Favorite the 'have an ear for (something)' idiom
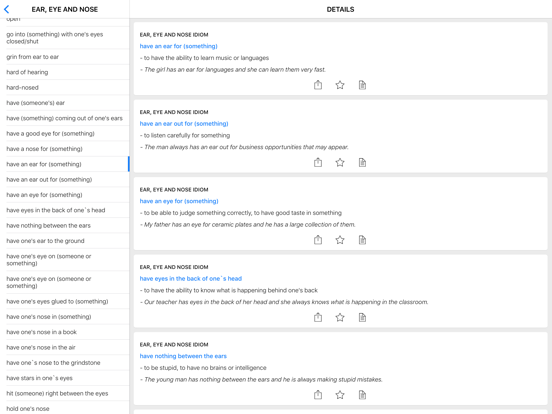This screenshot has width=552, height=414. tap(340, 85)
